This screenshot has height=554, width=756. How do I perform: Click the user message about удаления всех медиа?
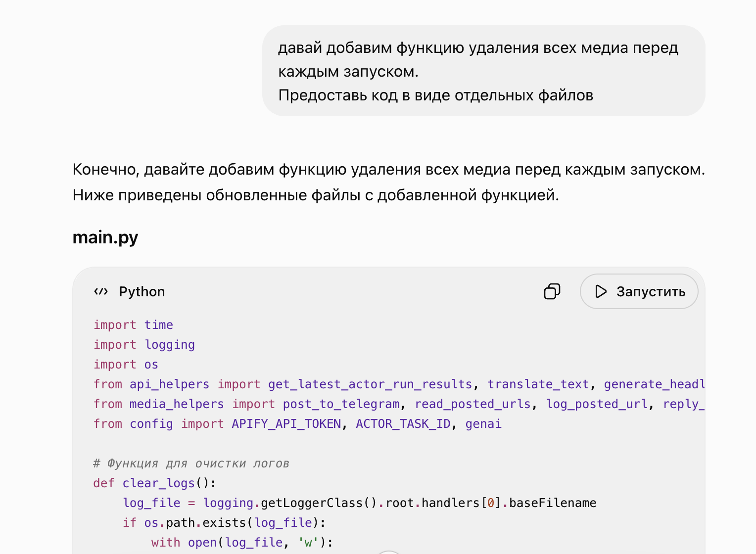tap(483, 71)
